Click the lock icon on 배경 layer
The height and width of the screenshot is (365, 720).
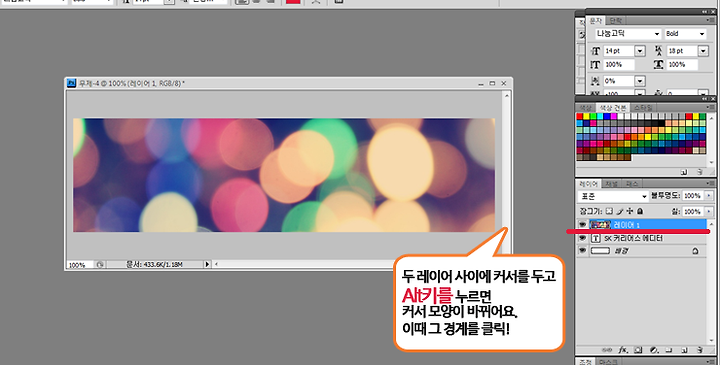pos(695,251)
